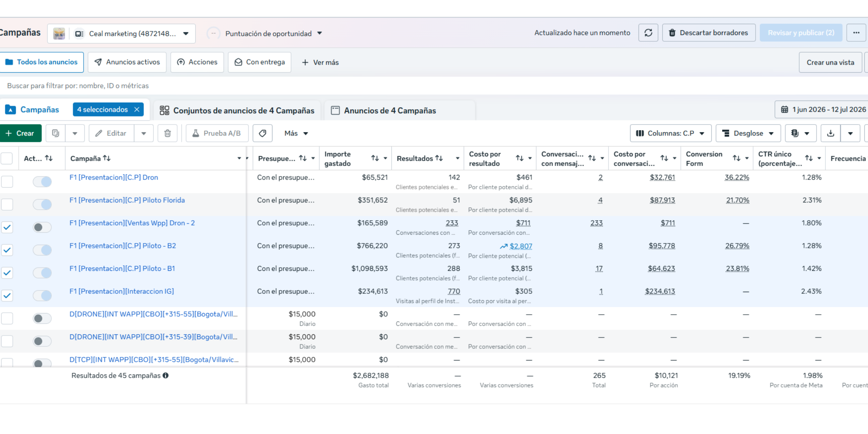Screen dimensions: 868x434
Task: Open the reports icon dropdown
Action: (x=800, y=133)
